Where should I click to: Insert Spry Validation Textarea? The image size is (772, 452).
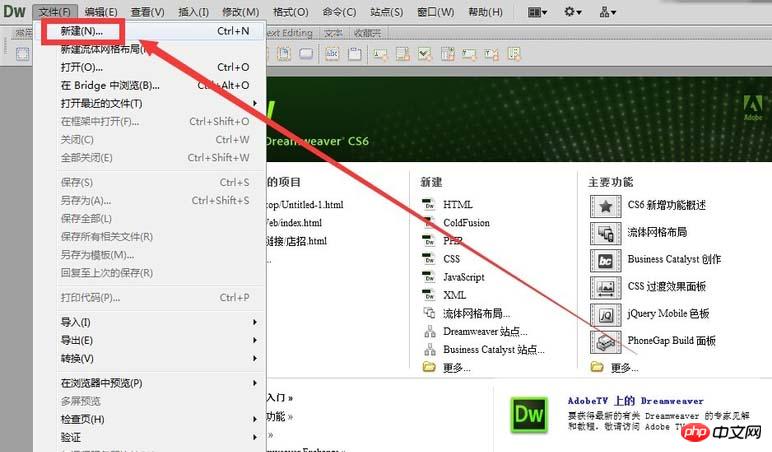pyautogui.click(x=402, y=54)
